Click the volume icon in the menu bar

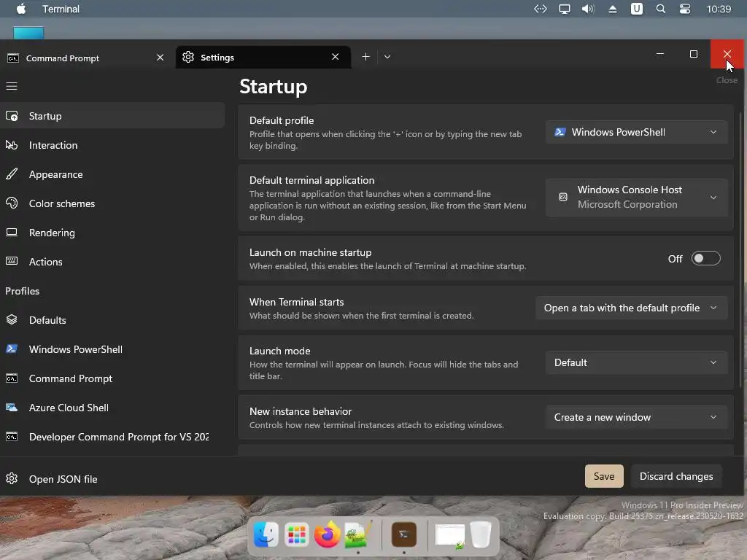click(588, 9)
